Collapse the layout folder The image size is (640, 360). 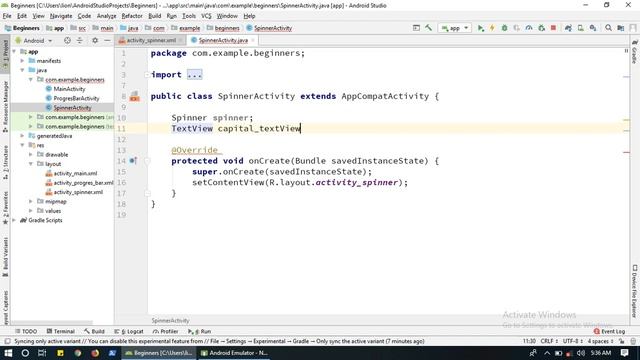[x=31, y=164]
